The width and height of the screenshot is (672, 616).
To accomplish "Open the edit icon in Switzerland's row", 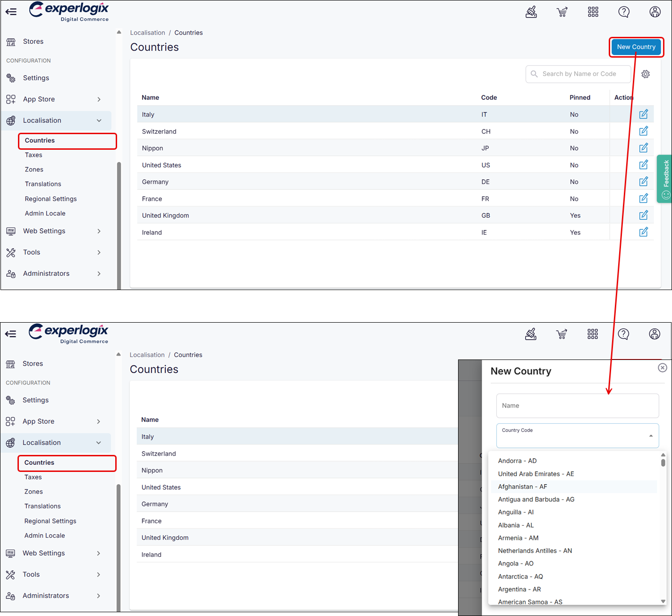I will pos(643,131).
